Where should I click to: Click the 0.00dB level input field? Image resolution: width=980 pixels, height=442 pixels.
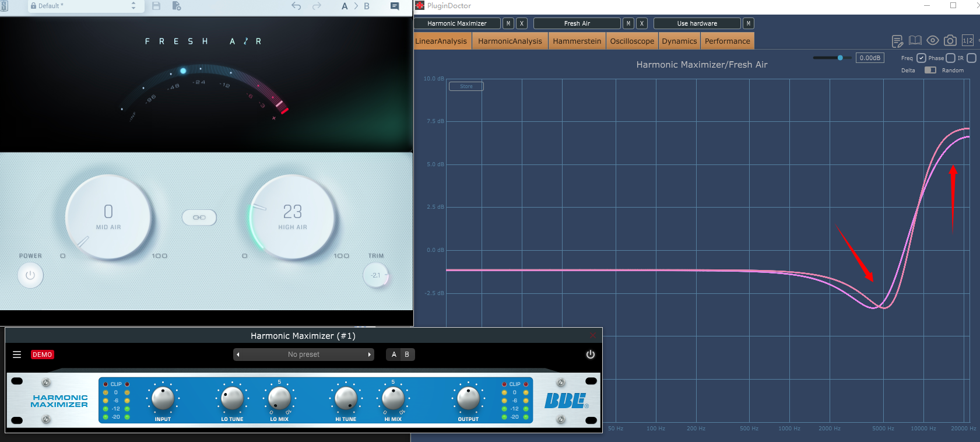870,58
